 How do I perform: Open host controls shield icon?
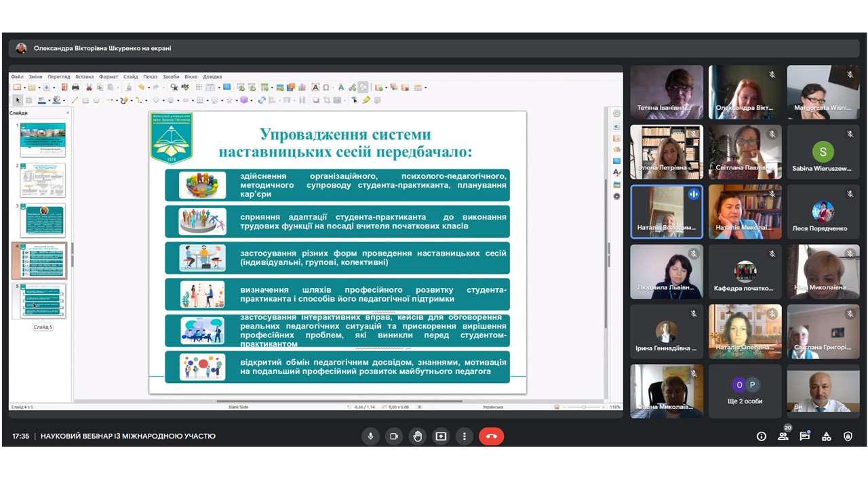point(848,436)
